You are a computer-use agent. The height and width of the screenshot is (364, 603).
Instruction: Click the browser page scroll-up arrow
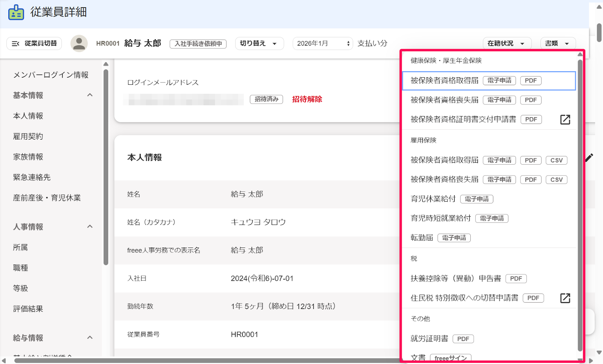[x=599, y=7]
